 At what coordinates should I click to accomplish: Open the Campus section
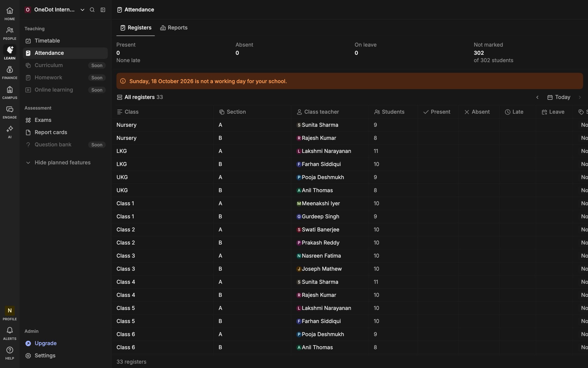[10, 92]
